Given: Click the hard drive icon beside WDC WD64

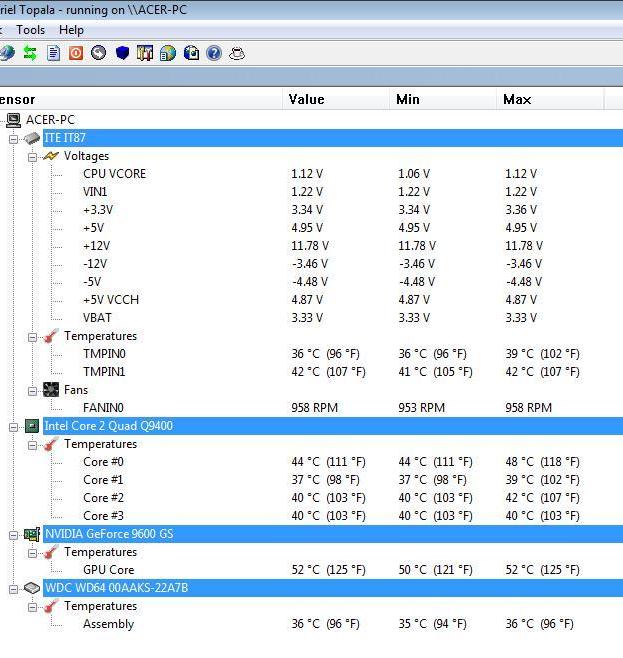Looking at the screenshot, I should point(32,588).
